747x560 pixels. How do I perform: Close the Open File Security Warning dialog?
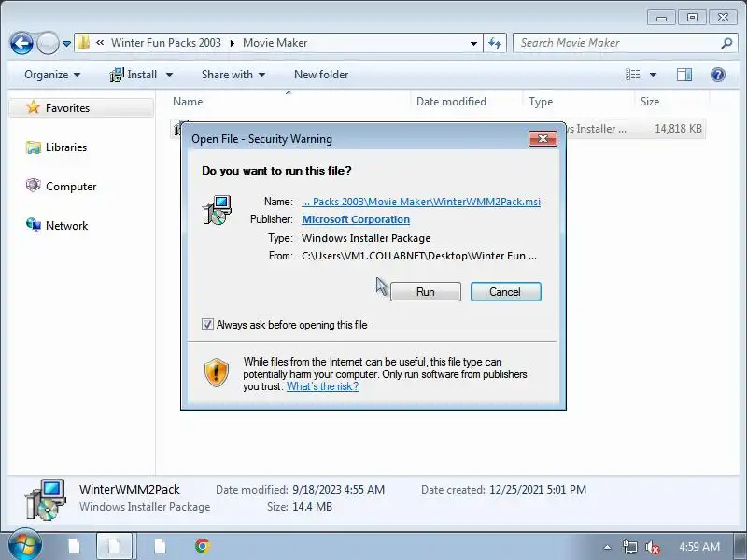[543, 138]
